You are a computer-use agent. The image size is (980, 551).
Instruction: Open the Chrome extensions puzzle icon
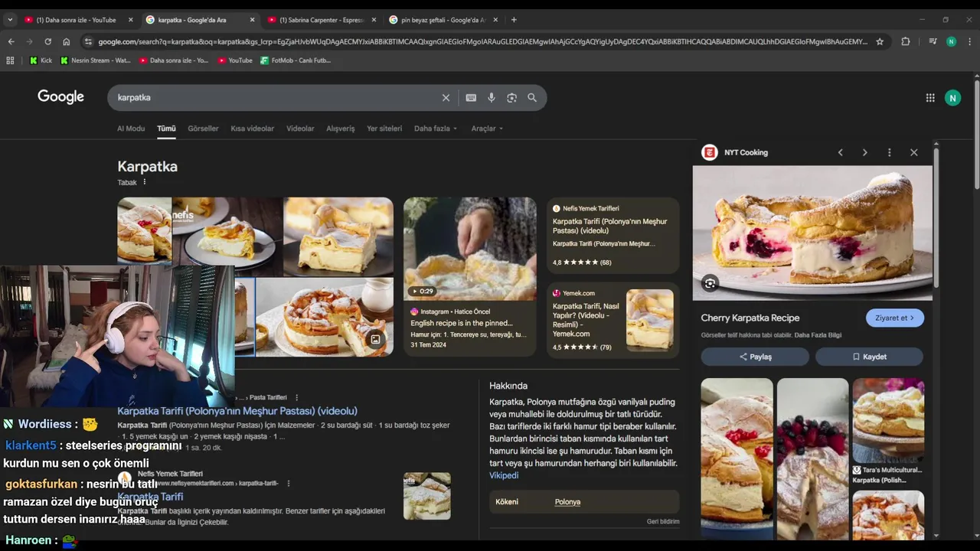[x=906, y=41]
